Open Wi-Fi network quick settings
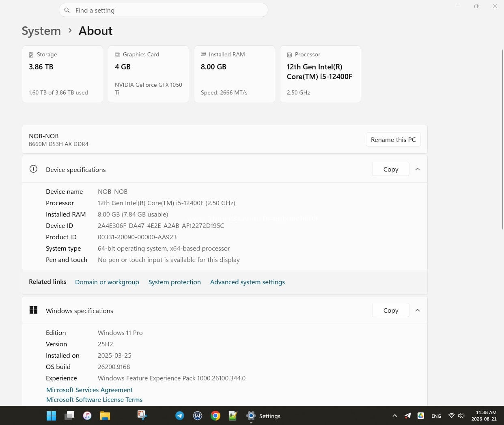 (451, 416)
